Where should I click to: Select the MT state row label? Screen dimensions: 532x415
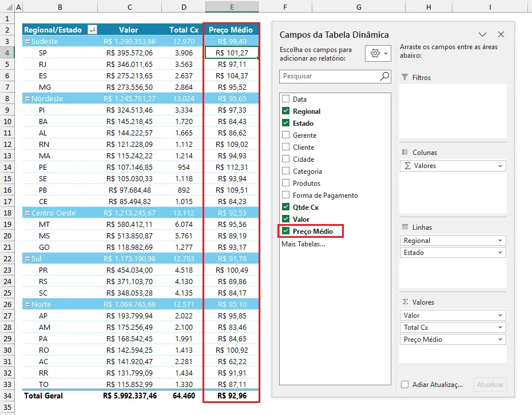click(60, 225)
